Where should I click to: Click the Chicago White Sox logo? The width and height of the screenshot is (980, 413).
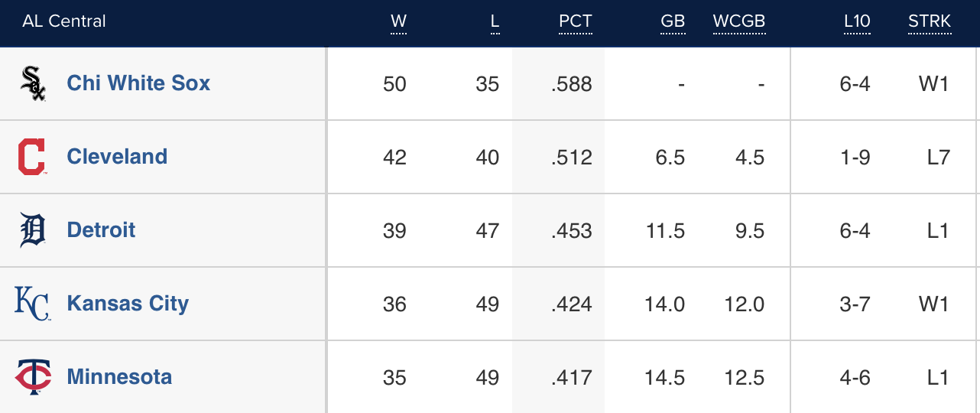(x=32, y=83)
